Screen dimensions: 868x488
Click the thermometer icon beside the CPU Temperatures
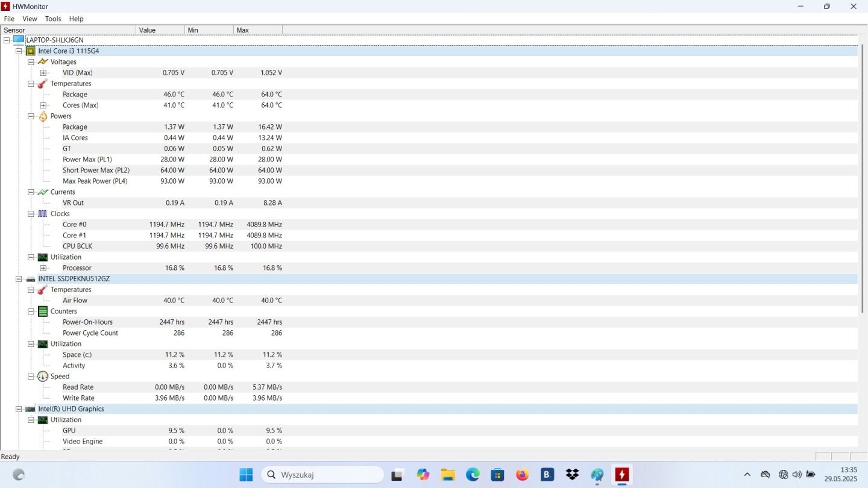[43, 84]
